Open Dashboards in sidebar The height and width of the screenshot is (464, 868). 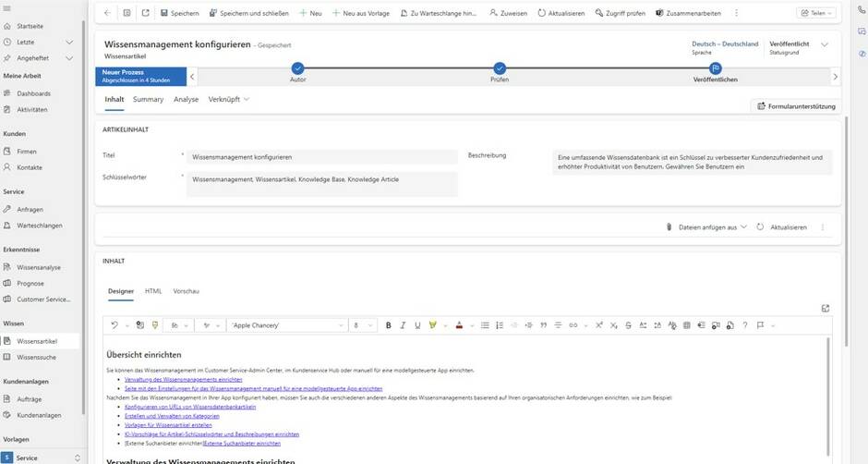click(x=33, y=93)
